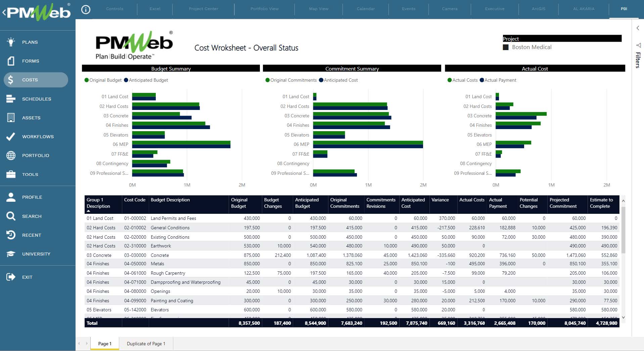
Task: Open the Schedules section
Action: pyautogui.click(x=11, y=99)
